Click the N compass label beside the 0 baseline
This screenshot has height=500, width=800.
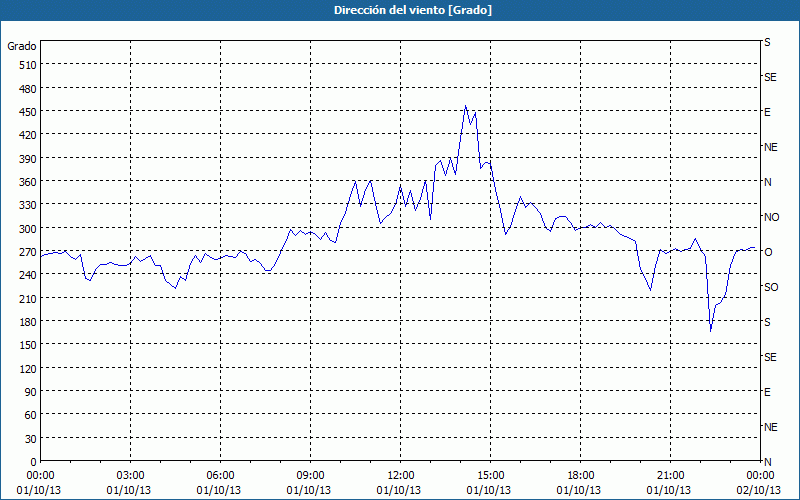(767, 462)
